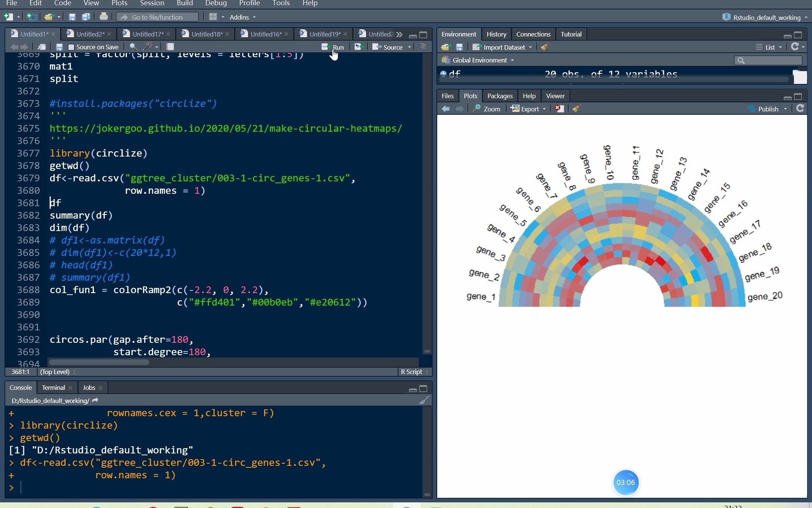812x508 pixels.
Task: Click the code tools magic wand icon
Action: [147, 47]
